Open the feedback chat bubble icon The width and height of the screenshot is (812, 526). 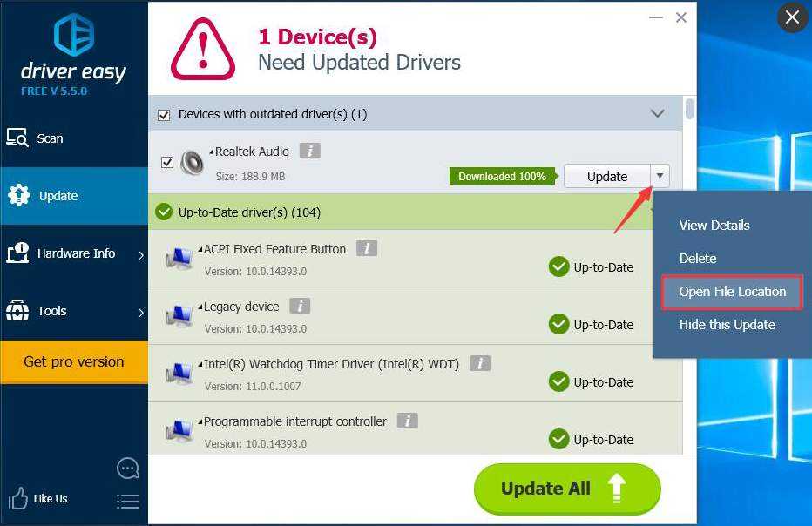(x=128, y=468)
